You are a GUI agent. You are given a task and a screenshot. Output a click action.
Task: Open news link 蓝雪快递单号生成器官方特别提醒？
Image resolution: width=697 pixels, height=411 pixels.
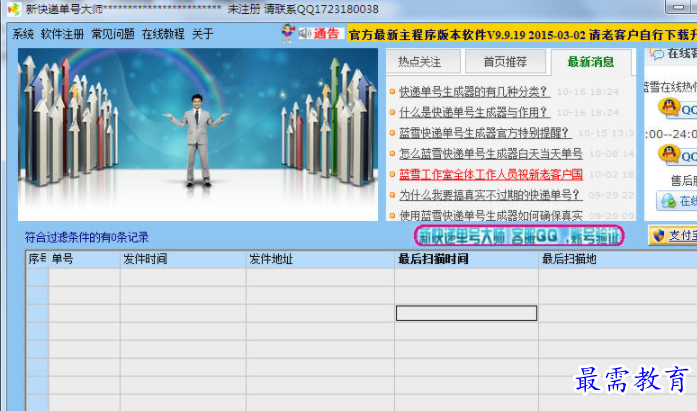click(x=485, y=133)
